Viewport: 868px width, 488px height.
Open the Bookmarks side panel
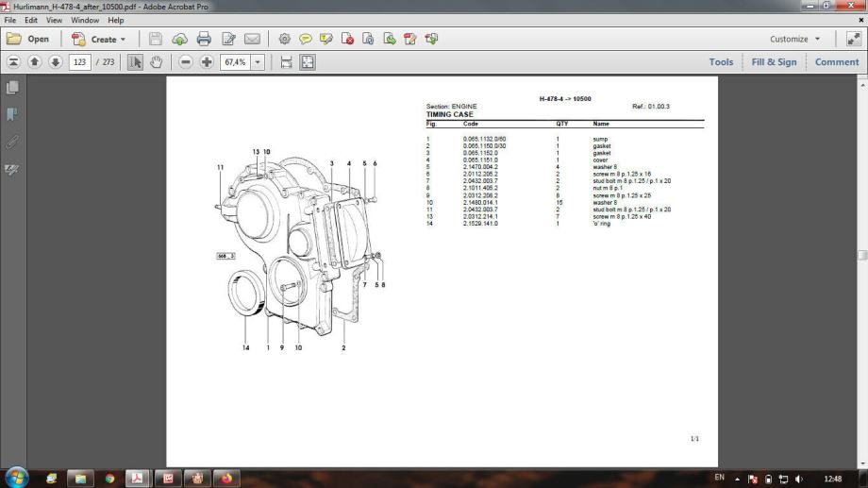[x=12, y=114]
